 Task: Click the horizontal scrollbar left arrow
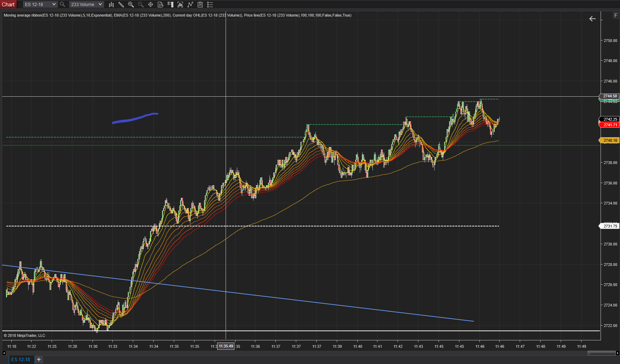[x=4, y=353]
